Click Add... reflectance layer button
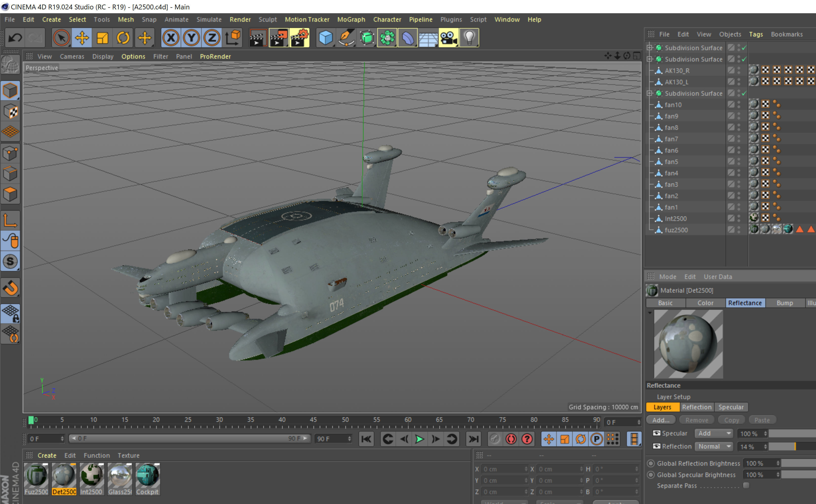Viewport: 816px width, 504px height. pyautogui.click(x=660, y=420)
